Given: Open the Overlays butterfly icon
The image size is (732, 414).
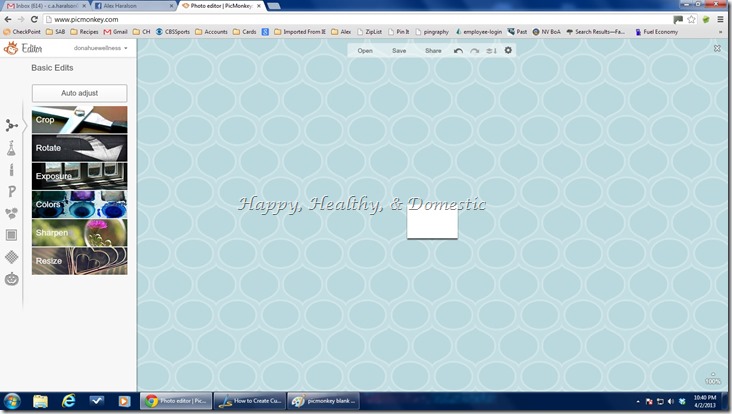Looking at the screenshot, I should pos(11,213).
